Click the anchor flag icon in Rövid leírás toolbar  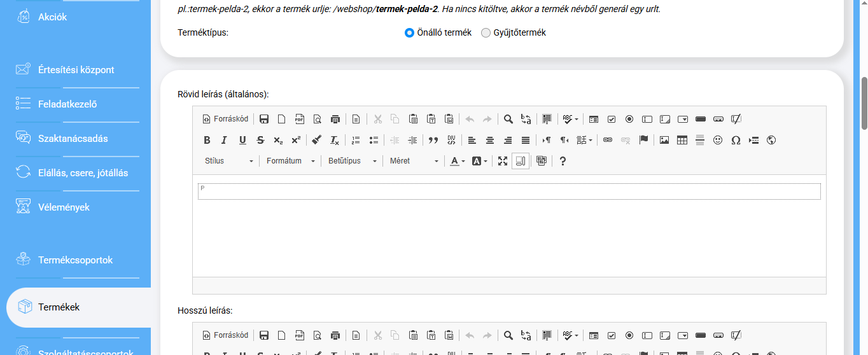[x=643, y=140]
